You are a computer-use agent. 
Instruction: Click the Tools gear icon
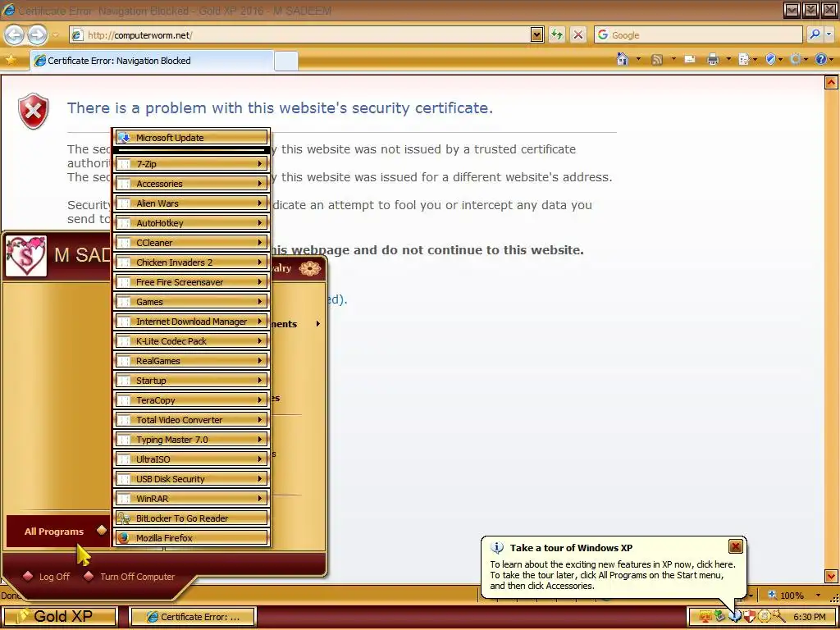click(x=796, y=59)
